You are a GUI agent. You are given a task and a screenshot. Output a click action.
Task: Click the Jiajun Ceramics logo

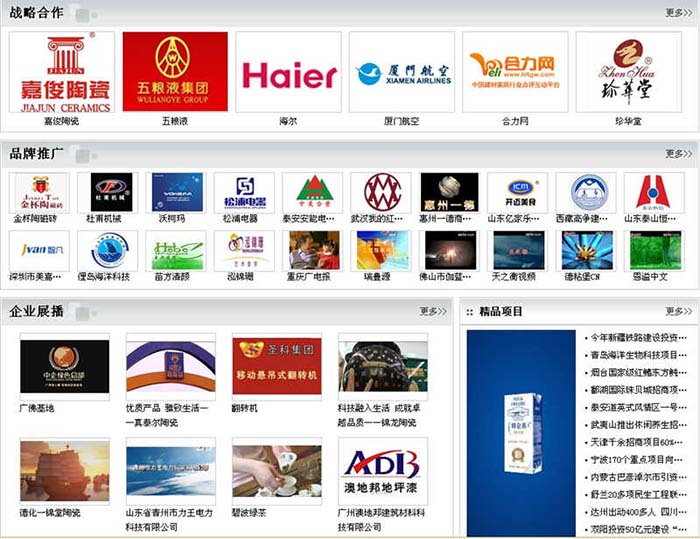pos(61,73)
